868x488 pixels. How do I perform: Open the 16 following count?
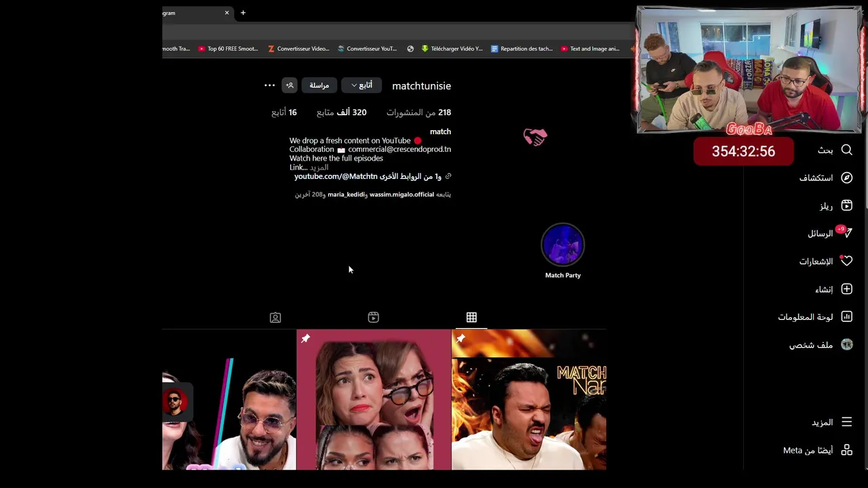pos(284,113)
